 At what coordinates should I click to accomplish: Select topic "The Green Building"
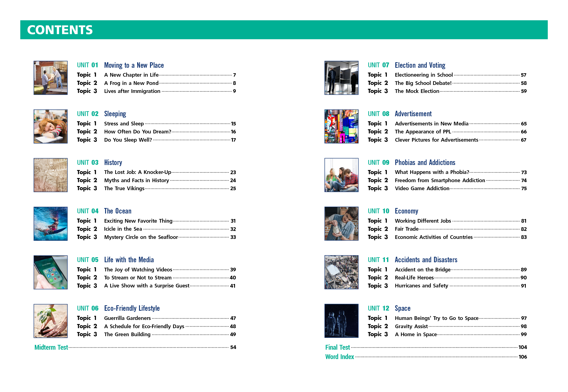(127, 335)
